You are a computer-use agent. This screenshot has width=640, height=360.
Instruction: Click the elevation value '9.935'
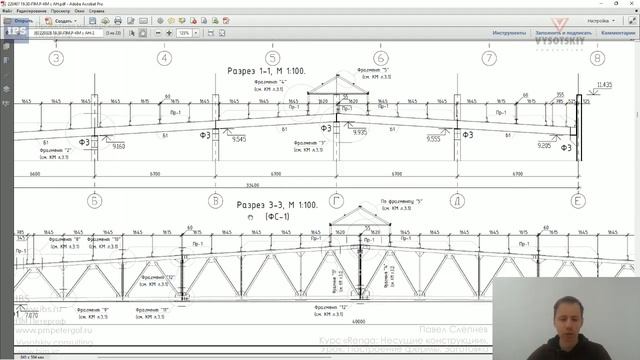pyautogui.click(x=360, y=132)
